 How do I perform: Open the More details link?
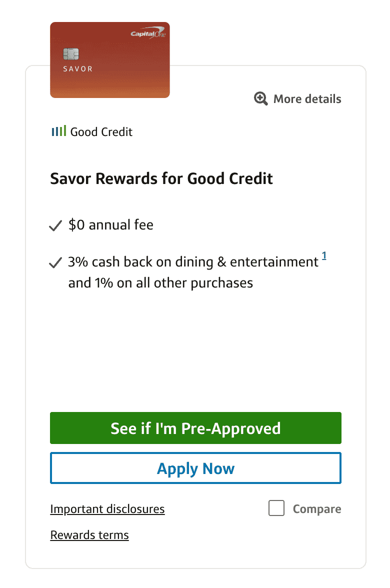tap(307, 98)
